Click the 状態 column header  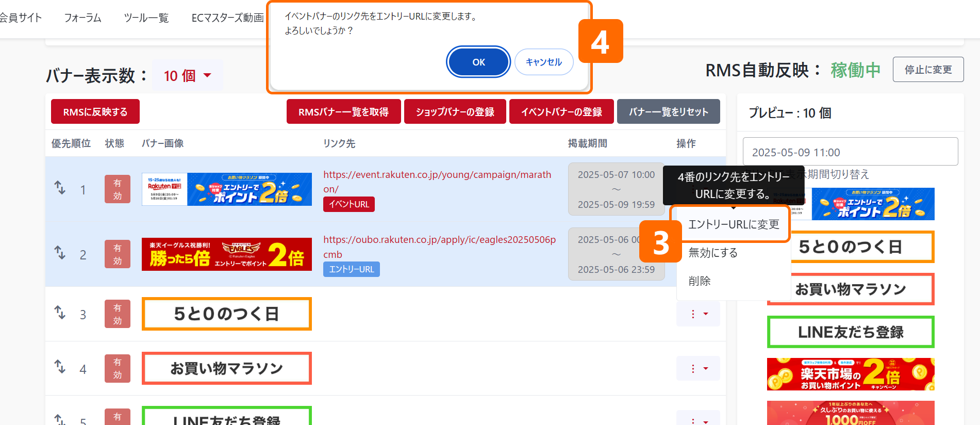pos(114,143)
